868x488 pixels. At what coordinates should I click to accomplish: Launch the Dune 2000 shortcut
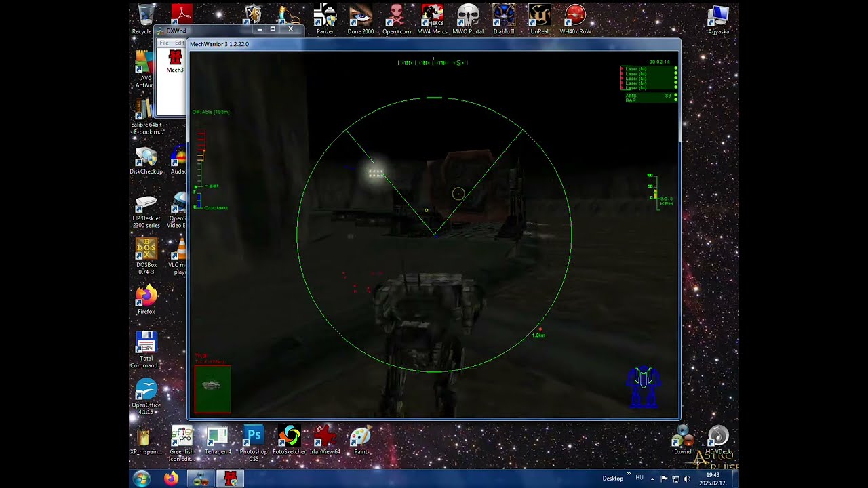click(360, 18)
